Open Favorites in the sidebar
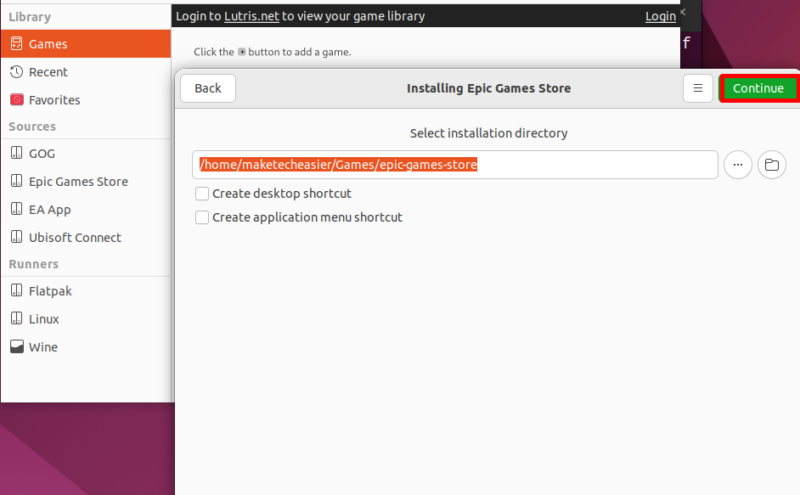Viewport: 800px width, 495px height. 86,100
